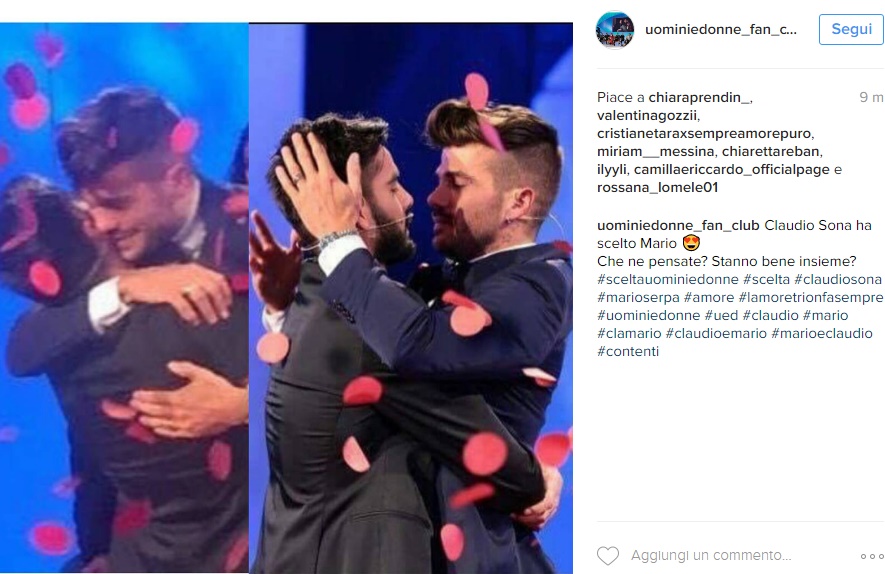Open the three-dot more options menu
The height and width of the screenshot is (574, 885).
871,557
